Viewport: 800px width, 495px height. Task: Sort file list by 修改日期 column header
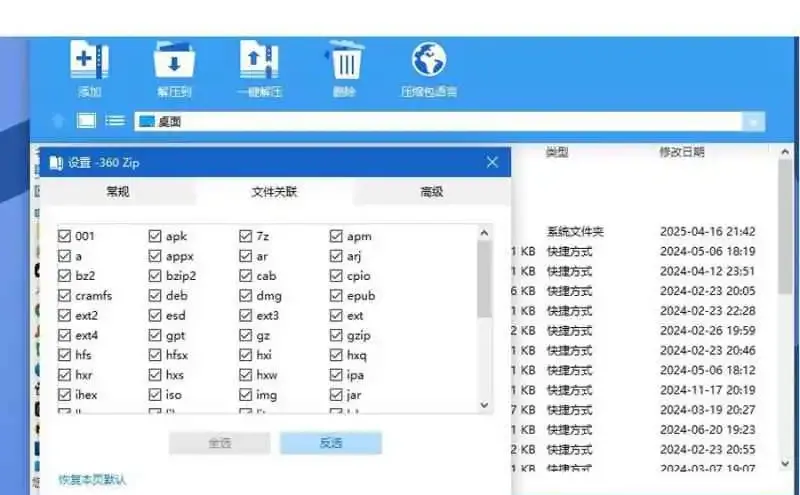[x=682, y=152]
